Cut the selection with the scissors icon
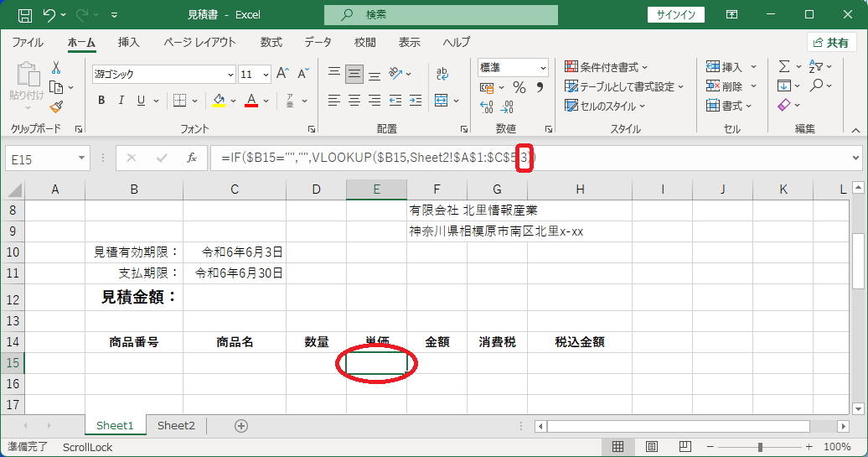This screenshot has height=457, width=868. pyautogui.click(x=56, y=68)
